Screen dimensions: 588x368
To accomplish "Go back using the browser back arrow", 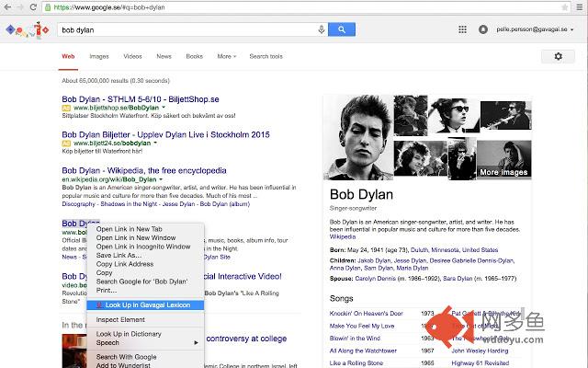I will pyautogui.click(x=7, y=7).
